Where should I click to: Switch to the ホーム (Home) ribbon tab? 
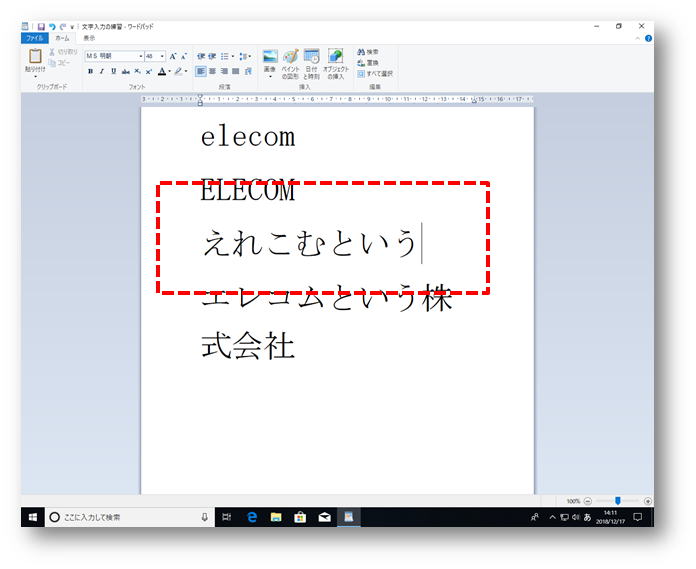[x=62, y=38]
